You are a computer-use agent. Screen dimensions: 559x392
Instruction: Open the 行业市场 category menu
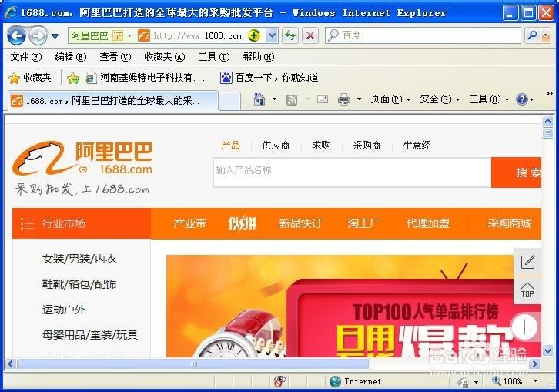coord(82,223)
